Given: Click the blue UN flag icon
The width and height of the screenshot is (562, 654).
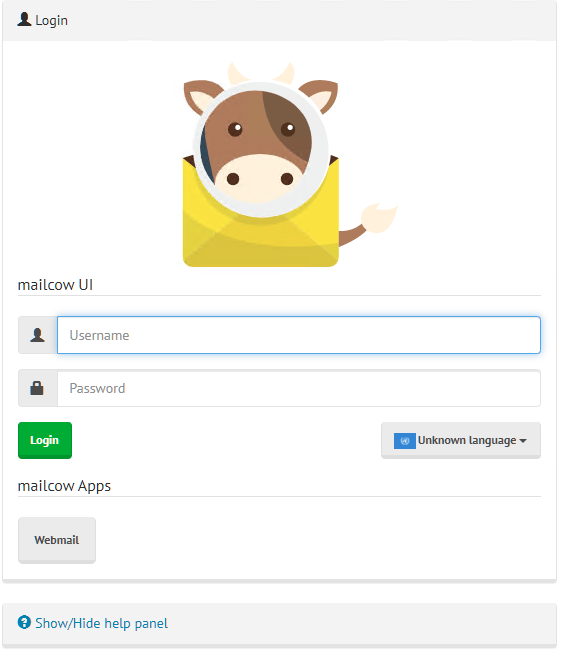Looking at the screenshot, I should pyautogui.click(x=404, y=440).
